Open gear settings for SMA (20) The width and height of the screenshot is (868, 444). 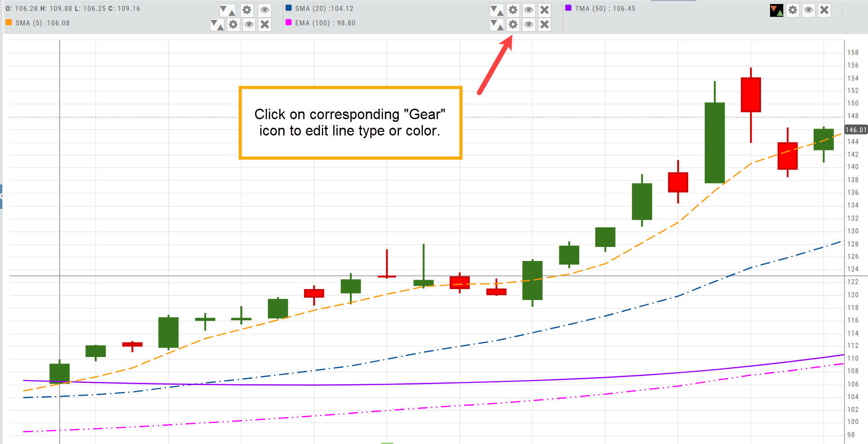pos(513,10)
